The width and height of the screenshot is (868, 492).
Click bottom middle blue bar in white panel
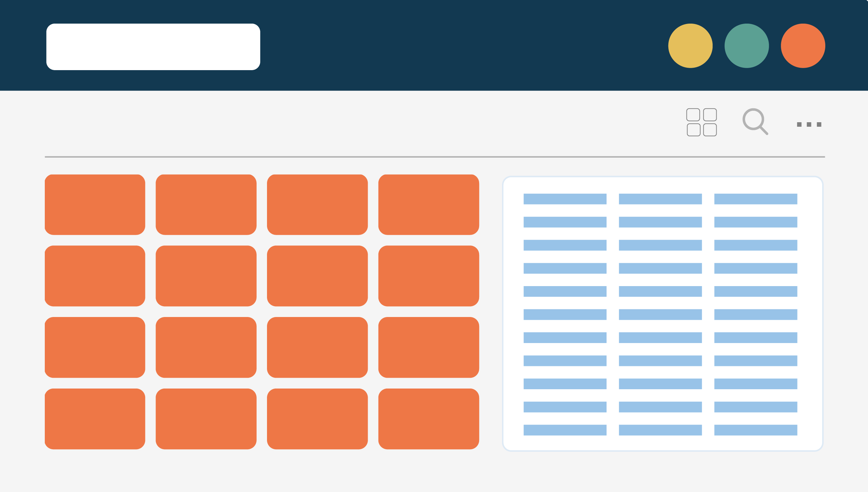(x=660, y=430)
